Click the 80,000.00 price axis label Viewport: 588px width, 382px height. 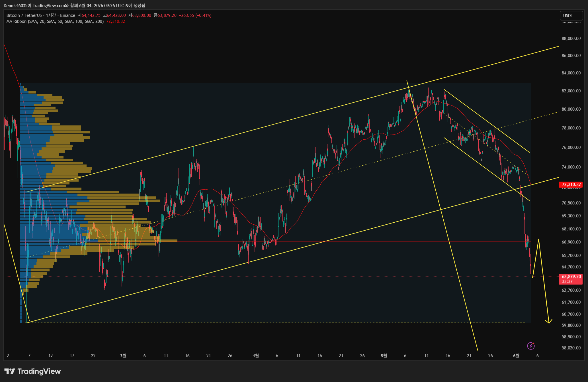point(571,109)
